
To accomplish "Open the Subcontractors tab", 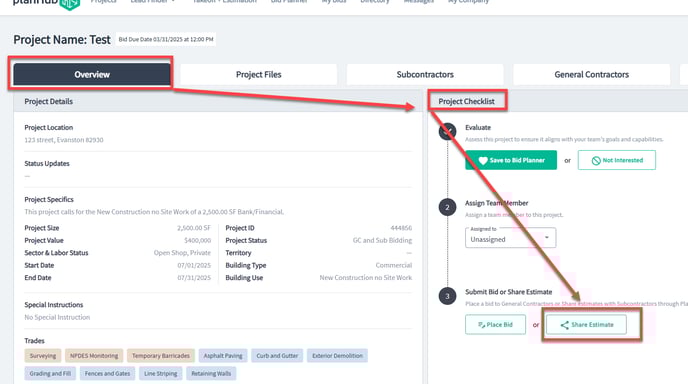I will [425, 75].
